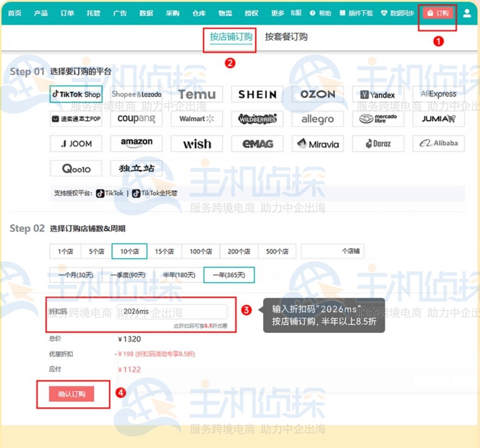480x448 pixels.
Task: Click the user profile icon
Action: [467, 13]
